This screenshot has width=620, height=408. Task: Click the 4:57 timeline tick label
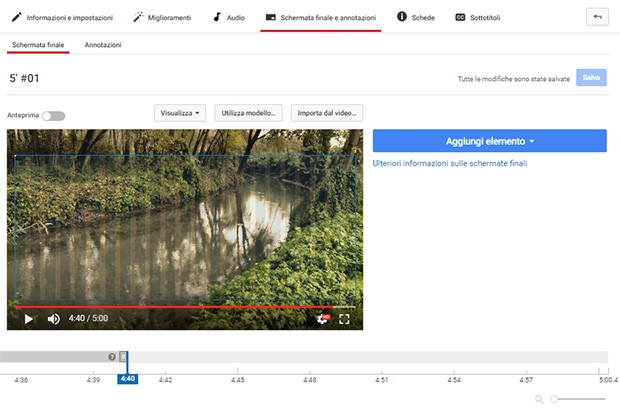point(526,380)
